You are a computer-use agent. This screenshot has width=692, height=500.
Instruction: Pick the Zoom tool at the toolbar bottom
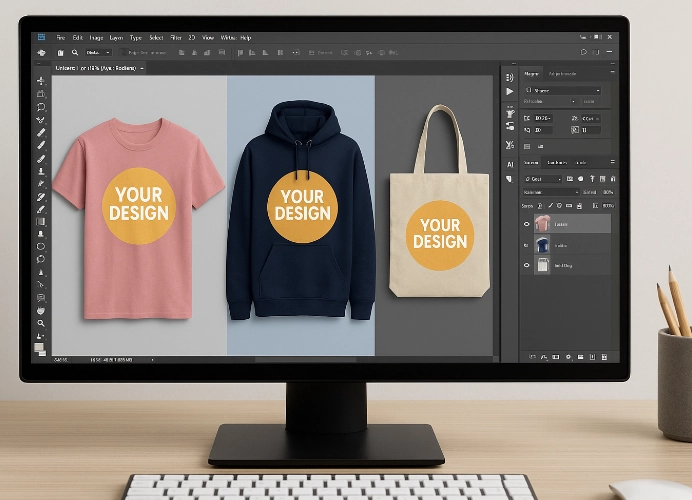click(41, 323)
